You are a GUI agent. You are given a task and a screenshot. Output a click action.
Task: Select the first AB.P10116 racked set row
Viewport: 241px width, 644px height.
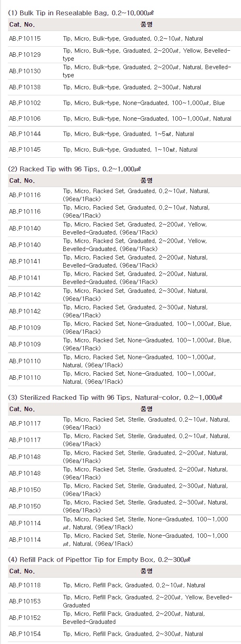125,195
